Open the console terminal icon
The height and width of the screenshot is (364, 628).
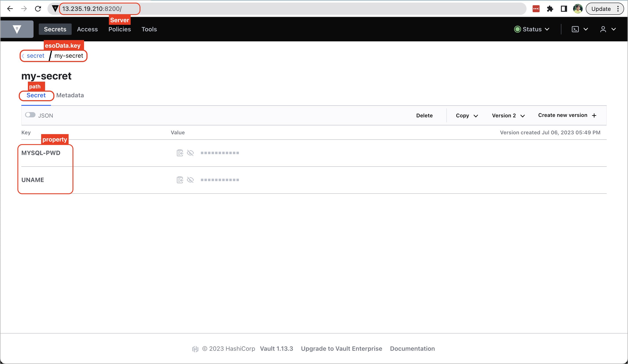pos(575,29)
